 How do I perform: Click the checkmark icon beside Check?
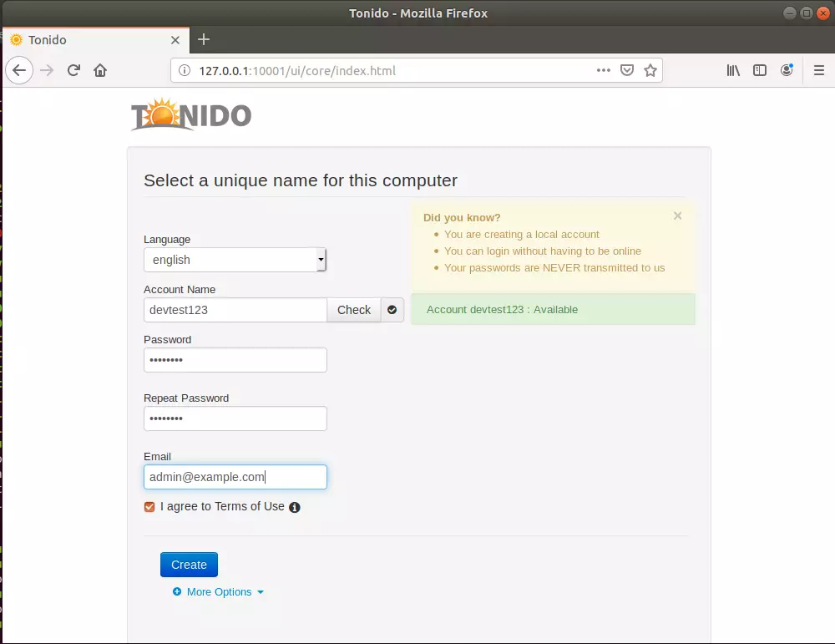point(392,310)
